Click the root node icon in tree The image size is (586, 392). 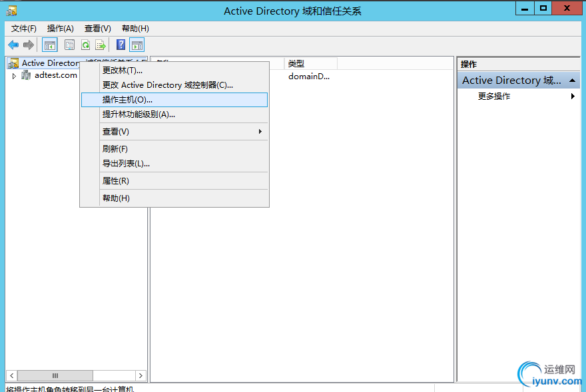pyautogui.click(x=13, y=63)
